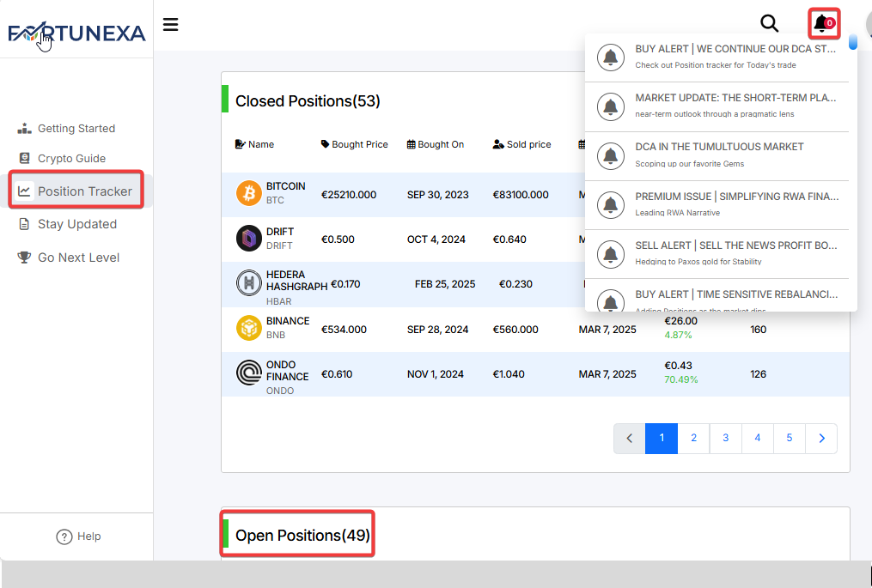The height and width of the screenshot is (588, 872).
Task: Click the Sold price column header
Action: click(522, 144)
